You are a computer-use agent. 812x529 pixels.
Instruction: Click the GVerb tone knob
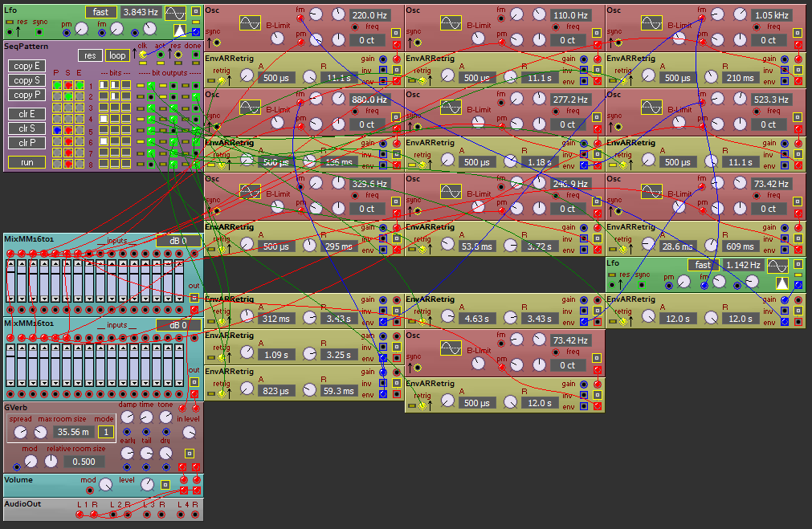[x=165, y=417]
